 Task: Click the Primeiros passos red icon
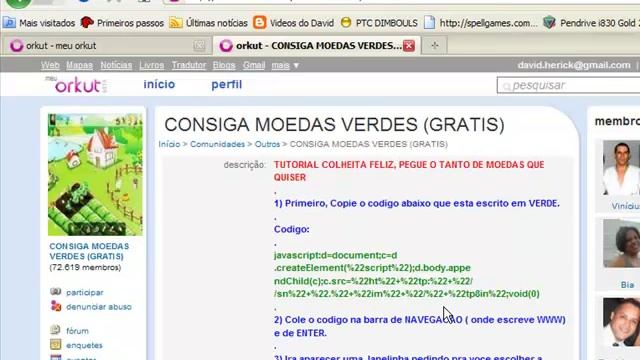click(87, 22)
